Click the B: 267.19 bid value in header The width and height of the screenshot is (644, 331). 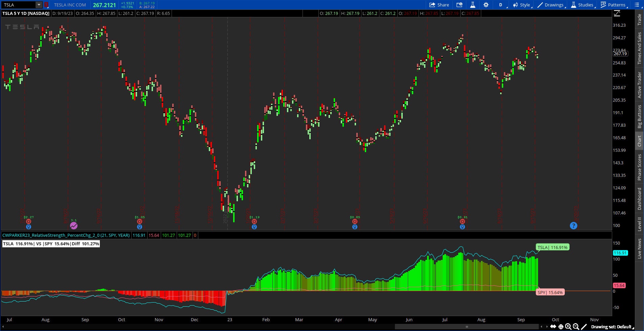[x=147, y=3]
